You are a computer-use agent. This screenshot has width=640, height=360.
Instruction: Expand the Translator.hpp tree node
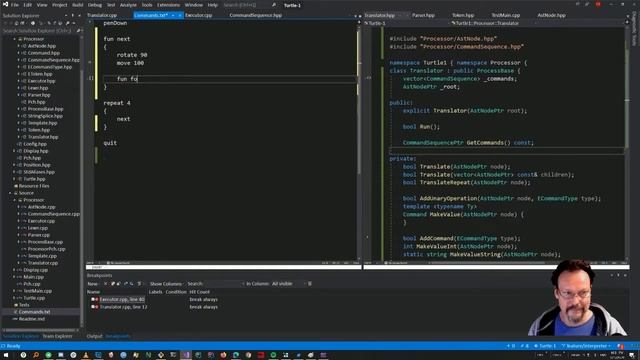coord(18,137)
